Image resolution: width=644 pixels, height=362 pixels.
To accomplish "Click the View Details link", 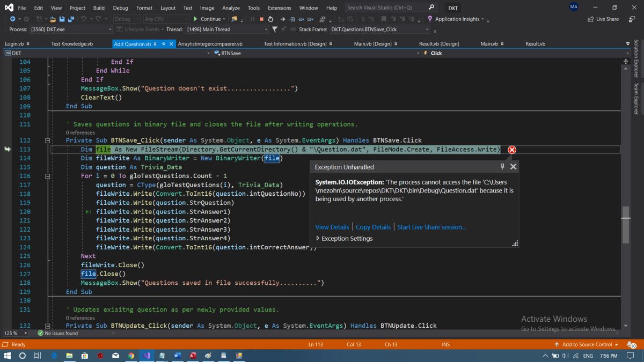I will click(x=332, y=227).
